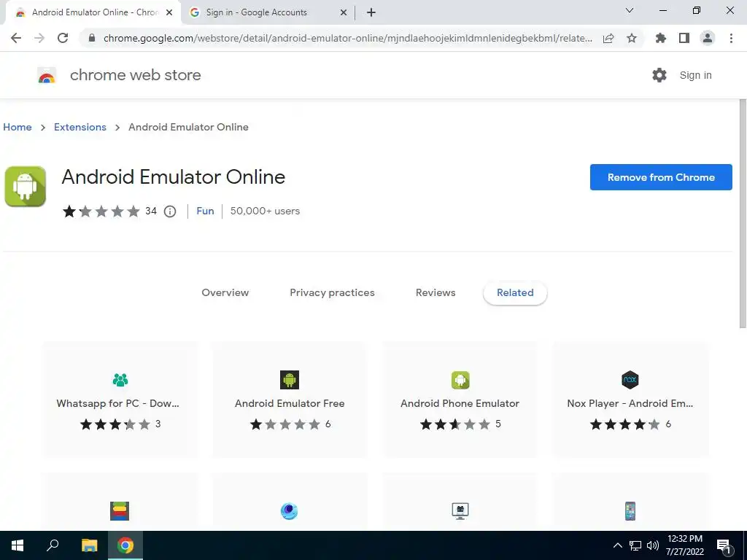The width and height of the screenshot is (747, 560).
Task: Click the rating info circle icon
Action: pos(169,211)
